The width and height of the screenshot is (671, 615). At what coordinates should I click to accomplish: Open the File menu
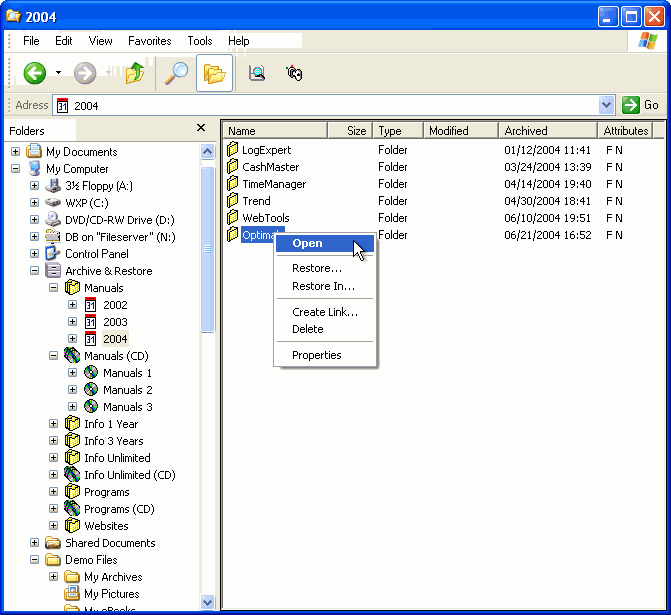[31, 41]
